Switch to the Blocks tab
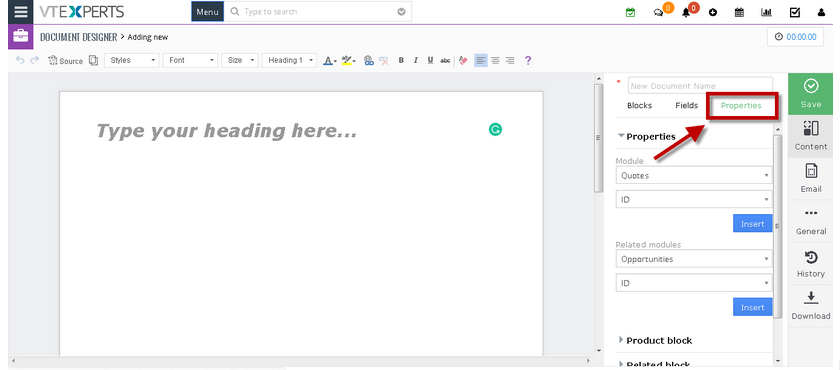The height and width of the screenshot is (370, 840). coord(639,105)
